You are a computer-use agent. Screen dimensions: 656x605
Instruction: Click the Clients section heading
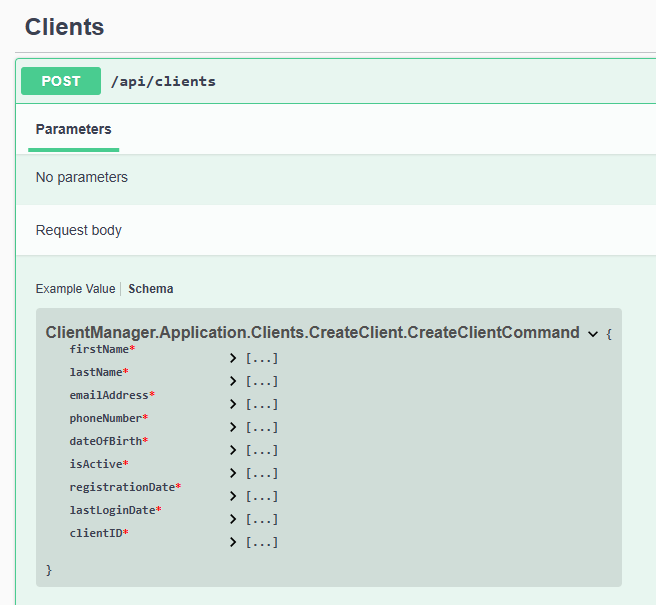tap(64, 27)
